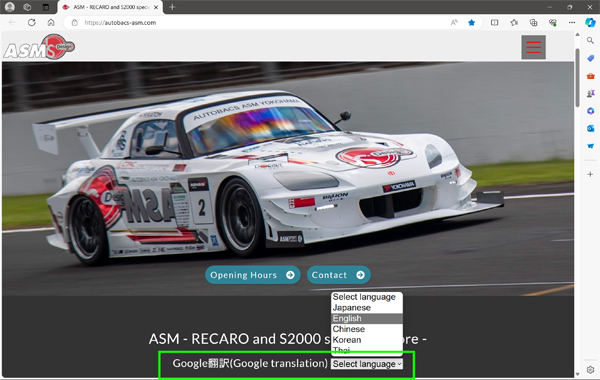The width and height of the screenshot is (600, 380).
Task: Click the Contact button
Action: click(x=339, y=275)
